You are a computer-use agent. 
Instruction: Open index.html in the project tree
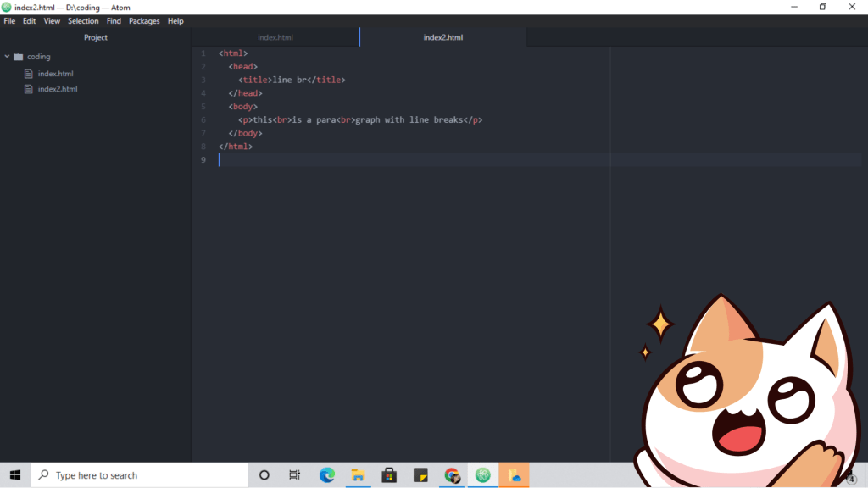(x=55, y=74)
